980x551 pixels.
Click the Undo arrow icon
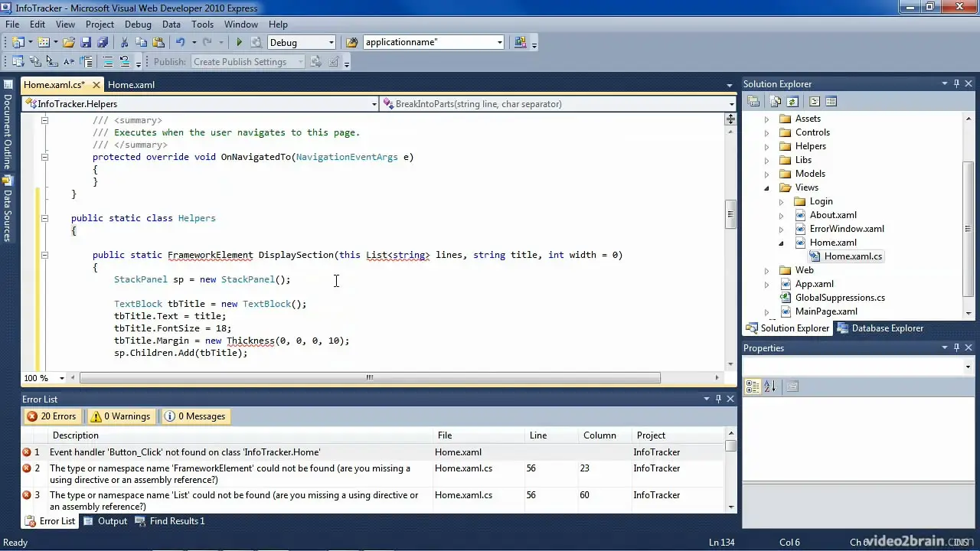[x=181, y=42]
